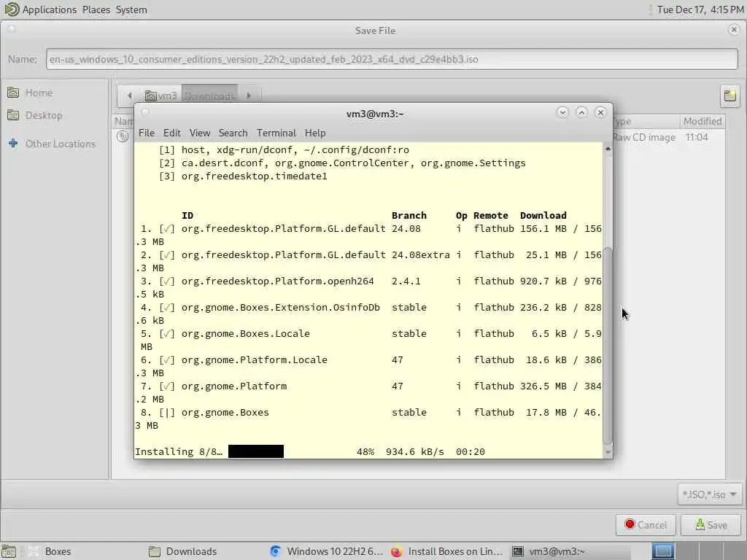
Task: Open the terminal File menu
Action: tap(146, 133)
